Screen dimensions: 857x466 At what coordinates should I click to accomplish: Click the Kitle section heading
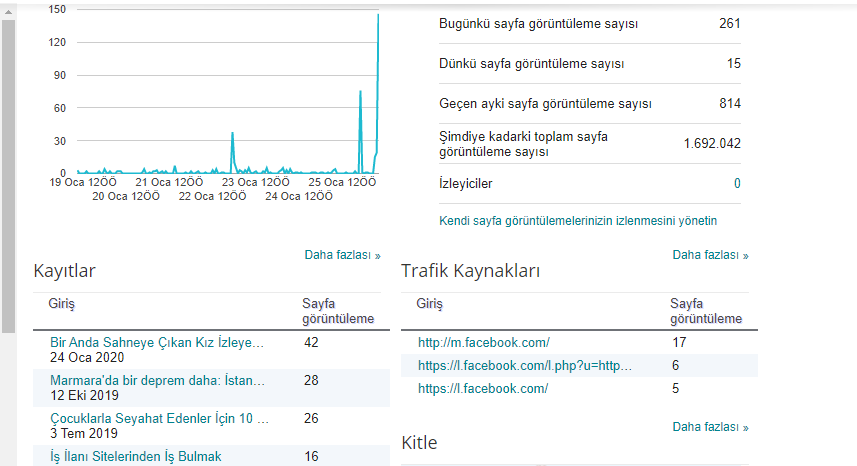(x=419, y=443)
